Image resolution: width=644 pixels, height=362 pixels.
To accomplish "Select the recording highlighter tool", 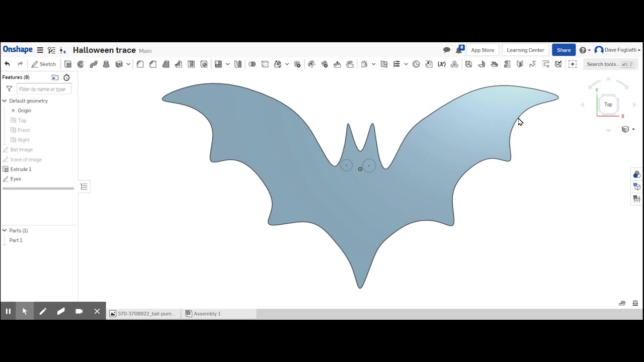I will point(61,311).
